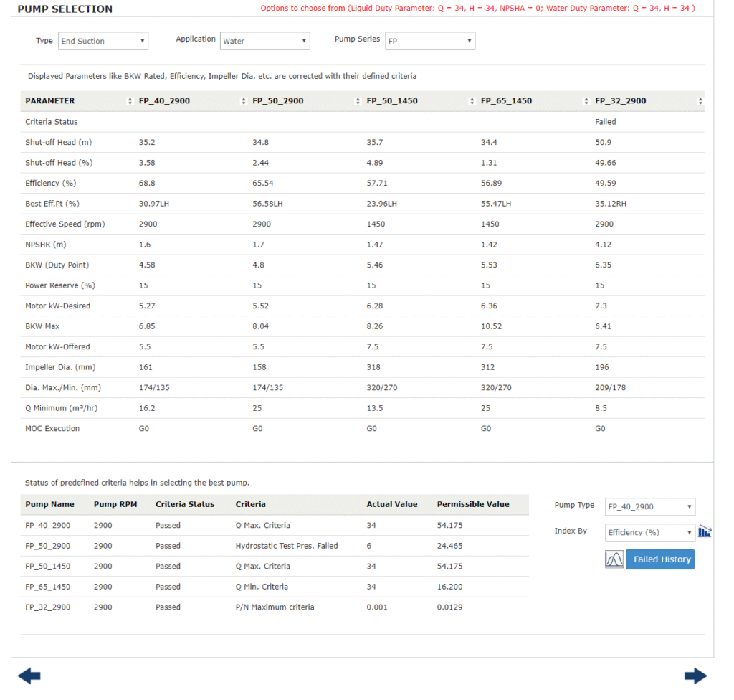The height and width of the screenshot is (700, 734).
Task: Sort by the PARAMETER column arrows
Action: point(130,101)
